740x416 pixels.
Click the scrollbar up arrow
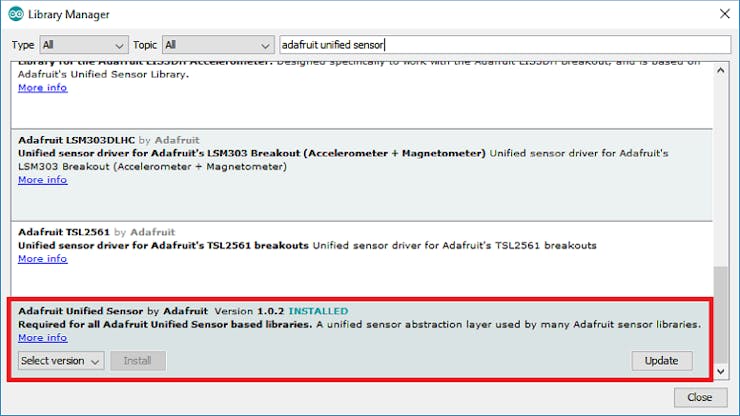723,67
